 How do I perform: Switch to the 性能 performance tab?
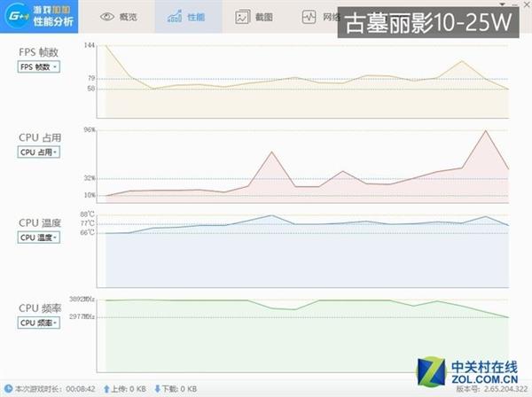click(189, 17)
